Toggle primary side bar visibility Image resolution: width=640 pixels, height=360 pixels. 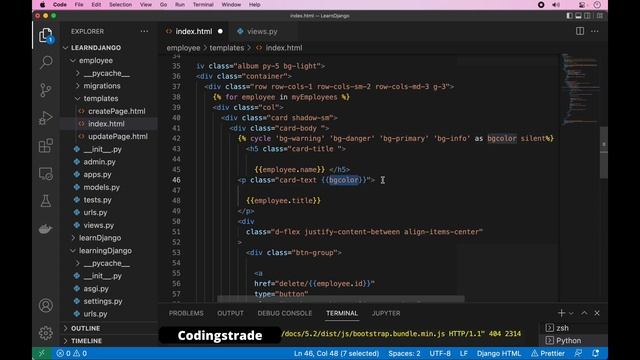(569, 16)
